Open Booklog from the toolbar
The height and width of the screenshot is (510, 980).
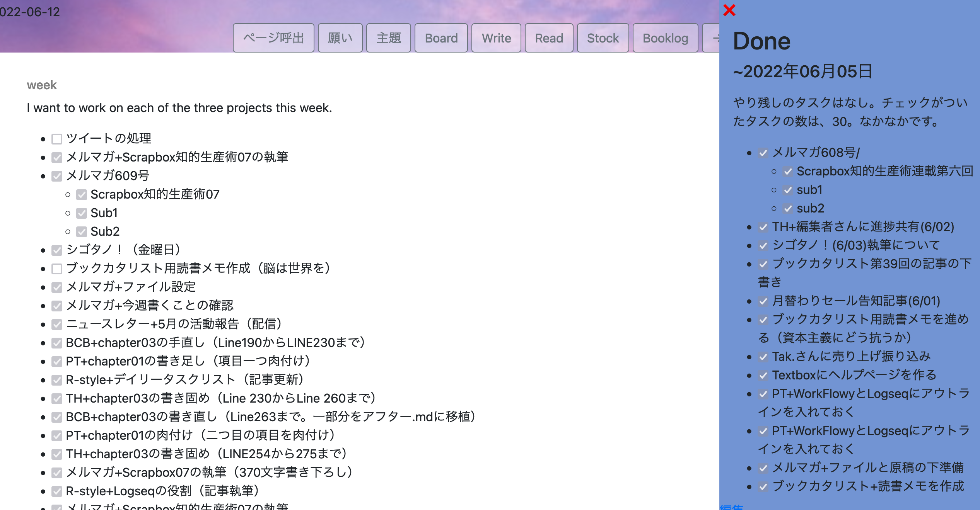pyautogui.click(x=665, y=38)
